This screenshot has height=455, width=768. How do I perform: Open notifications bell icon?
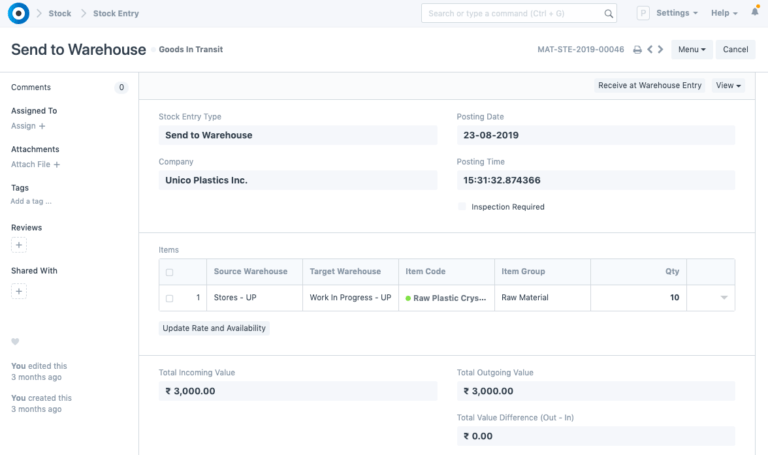(754, 13)
